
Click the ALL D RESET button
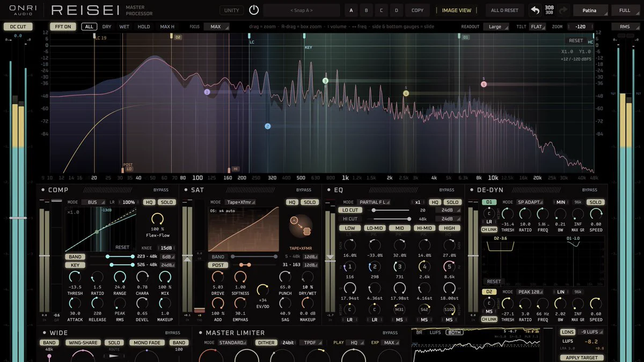point(504,10)
